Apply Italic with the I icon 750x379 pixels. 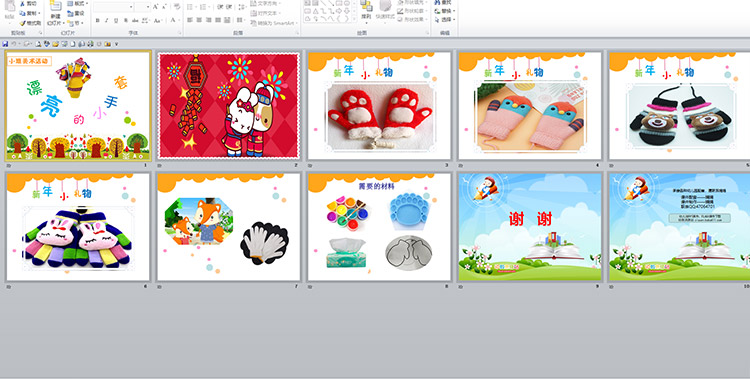tap(107, 21)
